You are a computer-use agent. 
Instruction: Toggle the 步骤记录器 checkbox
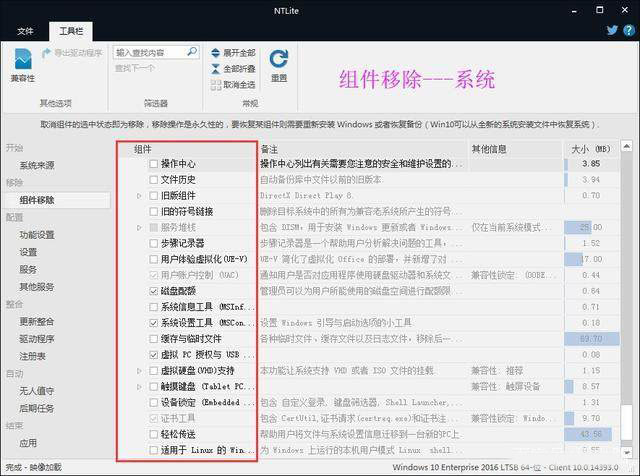(x=153, y=243)
